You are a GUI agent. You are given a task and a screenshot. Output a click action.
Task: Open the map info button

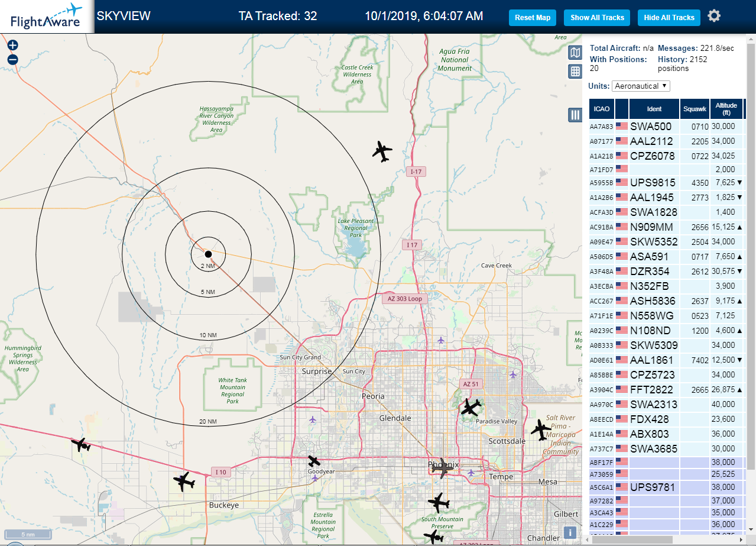(x=570, y=532)
